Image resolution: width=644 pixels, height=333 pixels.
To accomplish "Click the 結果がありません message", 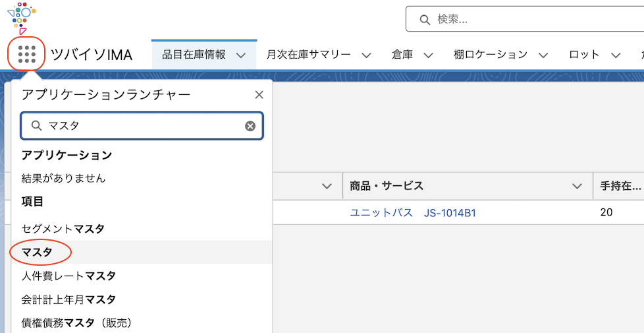I will click(64, 178).
